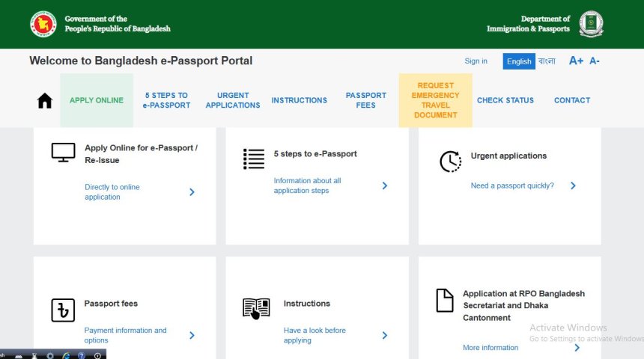Image resolution: width=644 pixels, height=359 pixels.
Task: Follow 'Need a passport quickly?' link
Action: pos(512,186)
